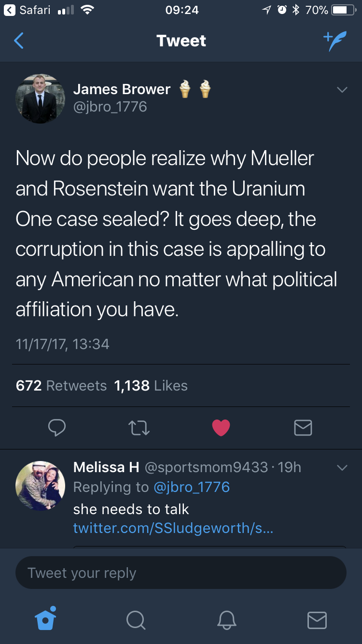Expand options chevron on James Brower's tweet
The height and width of the screenshot is (644, 362).
342,90
